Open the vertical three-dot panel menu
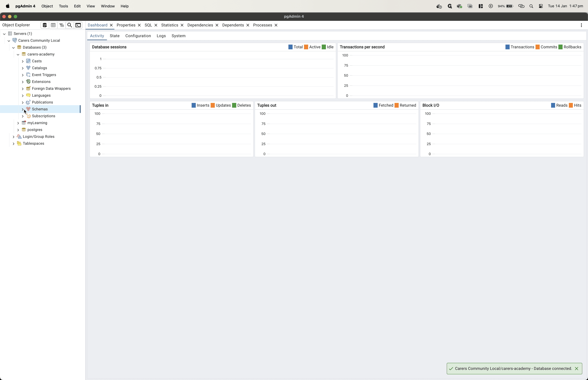Viewport: 588px width, 380px height. point(581,25)
